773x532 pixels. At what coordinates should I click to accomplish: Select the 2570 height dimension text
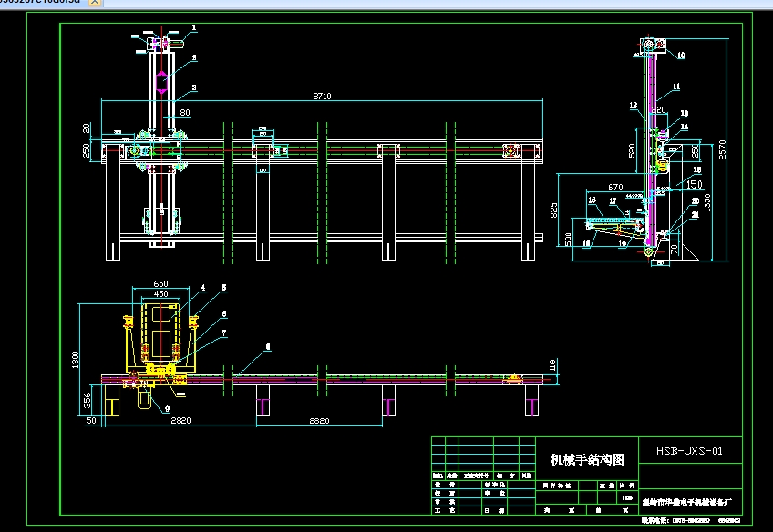pos(722,150)
